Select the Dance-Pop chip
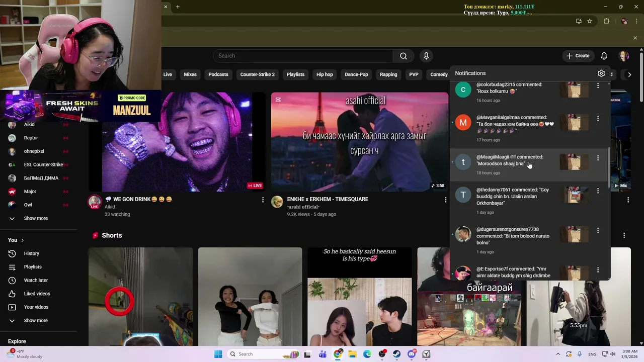Viewport: 644px width, 362px height. coord(357,74)
